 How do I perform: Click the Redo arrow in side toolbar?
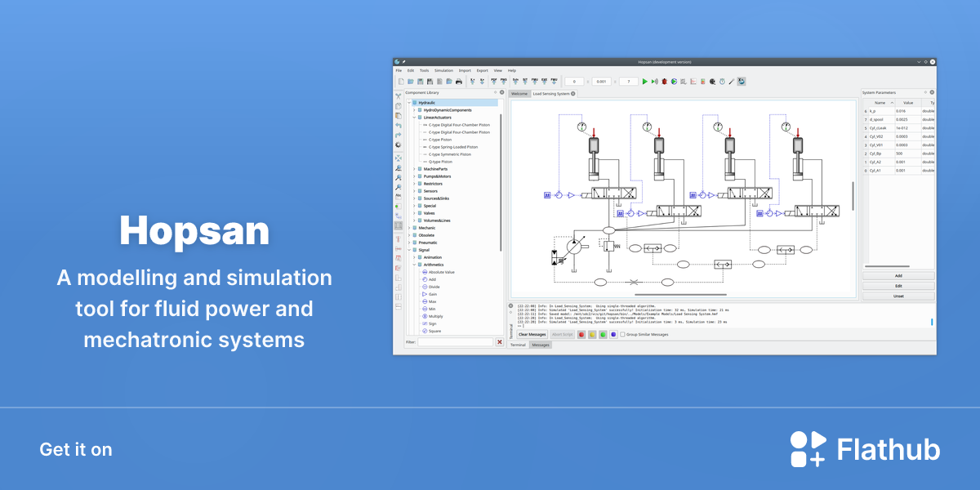click(399, 135)
